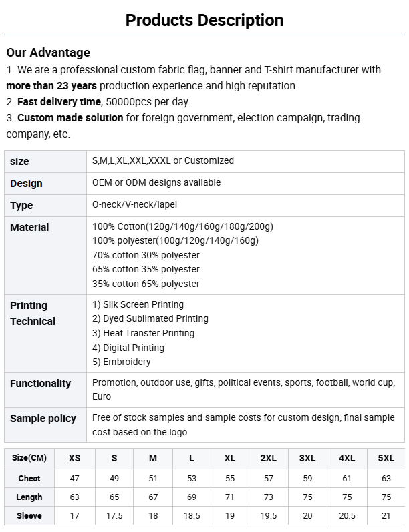Click 'OEM or ODM designs available' text
Viewport: 409px width, 532px height.
pos(156,182)
